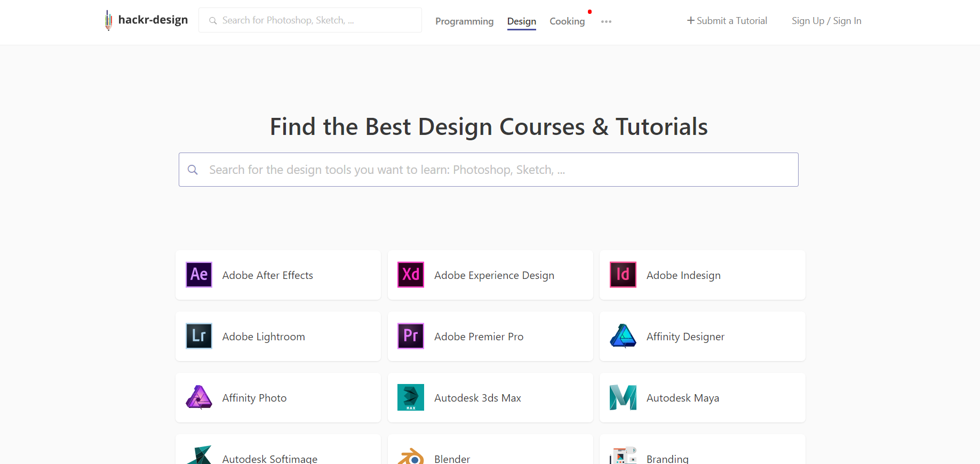The image size is (980, 464).
Task: Click Sign Up / Sign In link
Action: tap(826, 21)
